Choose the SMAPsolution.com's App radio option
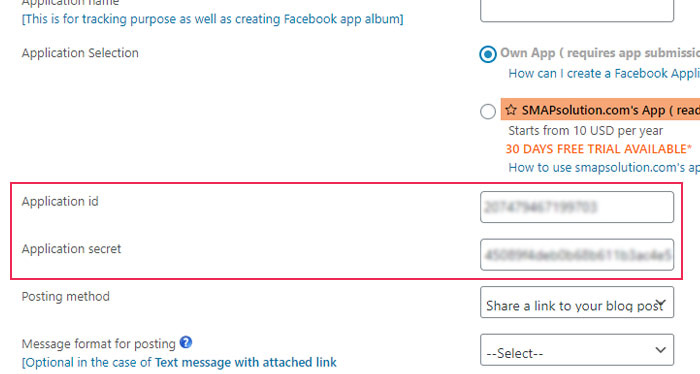Viewport: 700px width, 374px height. pos(488,111)
